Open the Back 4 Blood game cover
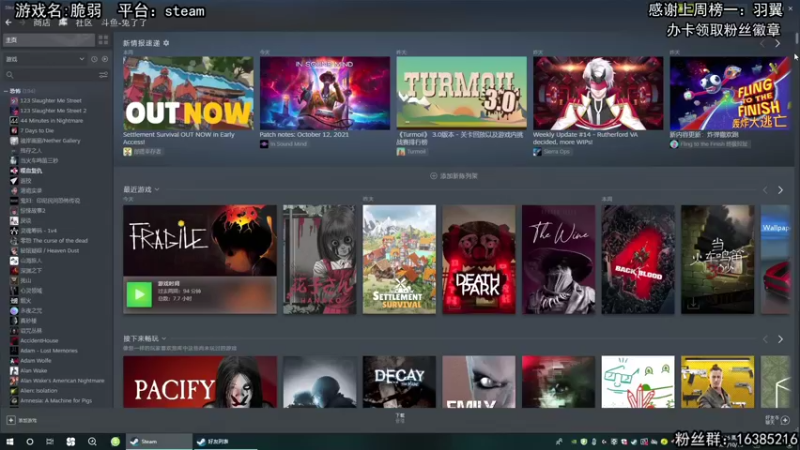 click(638, 259)
